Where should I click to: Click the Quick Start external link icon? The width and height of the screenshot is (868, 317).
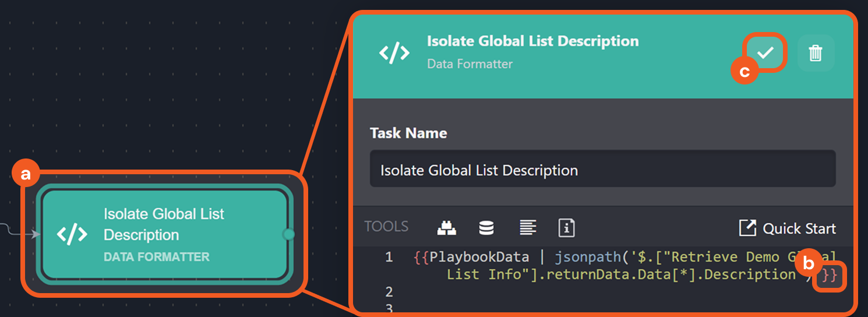[x=747, y=228]
